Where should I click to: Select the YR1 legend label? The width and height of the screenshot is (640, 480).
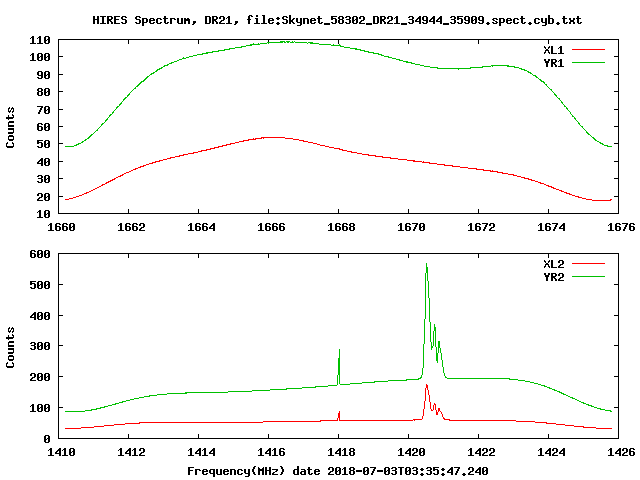coord(553,63)
